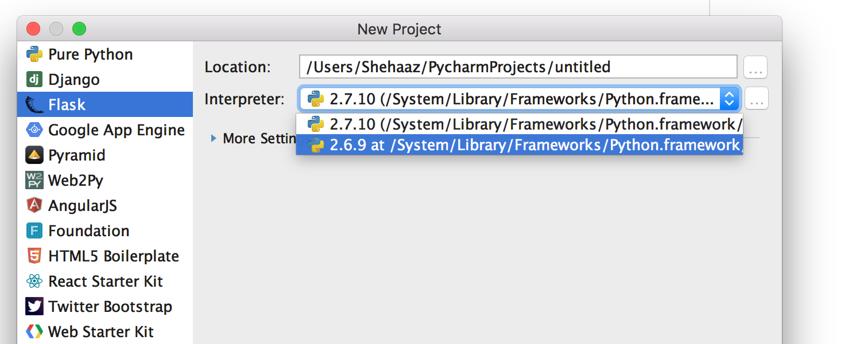Image resolution: width=868 pixels, height=344 pixels.
Task: Toggle the Interpreter dropdown arrows
Action: (729, 99)
